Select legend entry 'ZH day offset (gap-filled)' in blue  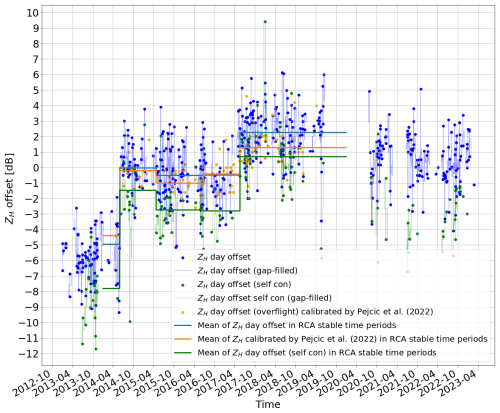(247, 271)
